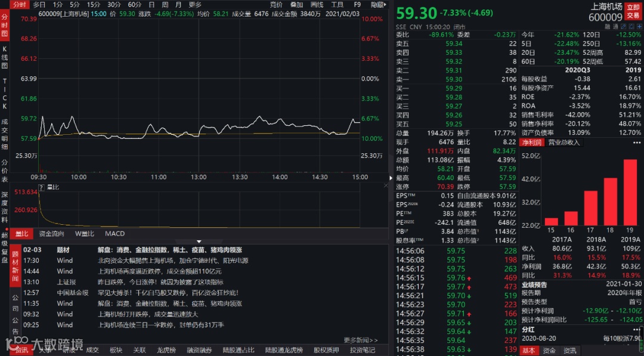Screen dimensions: 644x356
Task: Open news 上海机场连续三日一字跌停
Action: tap(160, 324)
